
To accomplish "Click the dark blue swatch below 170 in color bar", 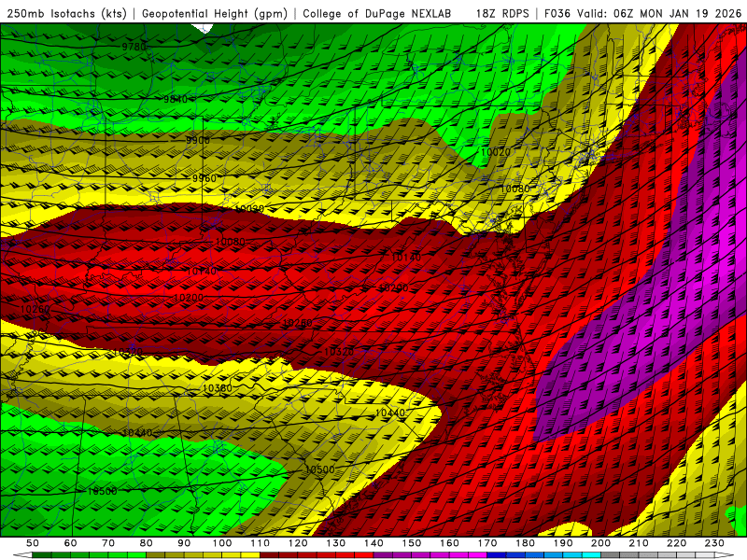I will point(497,555).
